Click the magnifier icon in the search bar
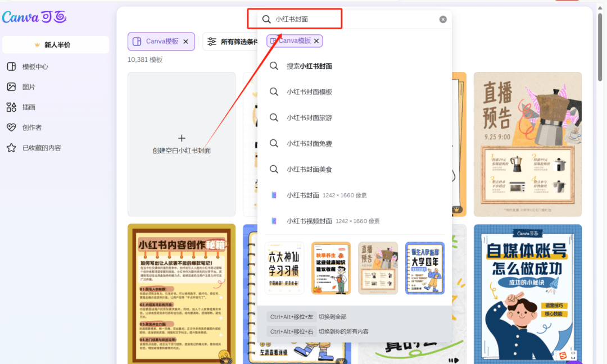 pos(266,19)
